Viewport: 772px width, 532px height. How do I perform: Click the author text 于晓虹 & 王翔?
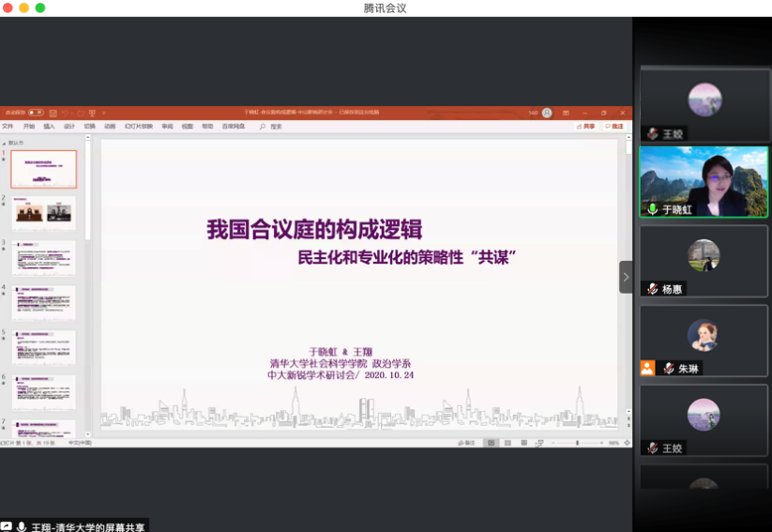[341, 352]
